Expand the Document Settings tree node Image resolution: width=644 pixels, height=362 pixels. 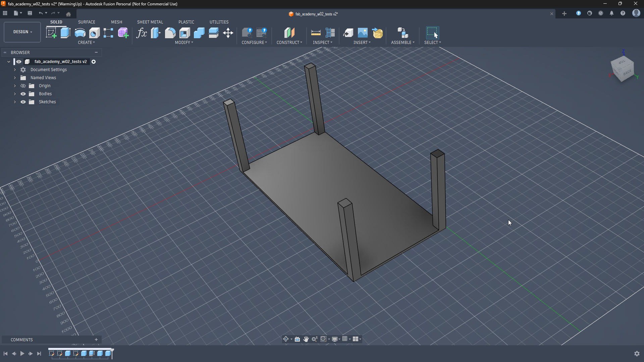coord(15,70)
